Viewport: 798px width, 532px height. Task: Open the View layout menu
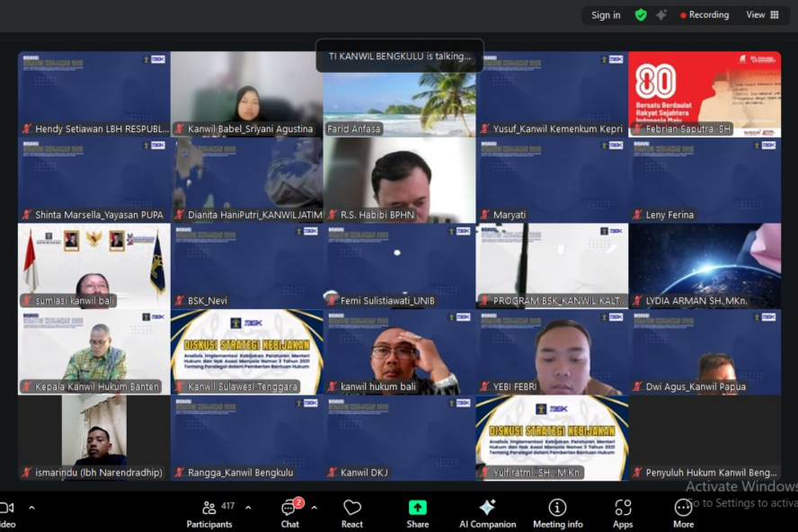click(762, 15)
